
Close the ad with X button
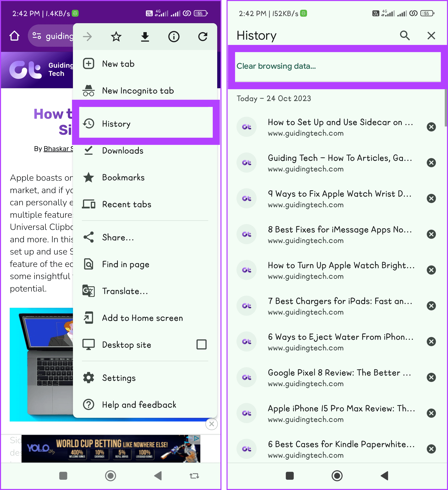[212, 424]
